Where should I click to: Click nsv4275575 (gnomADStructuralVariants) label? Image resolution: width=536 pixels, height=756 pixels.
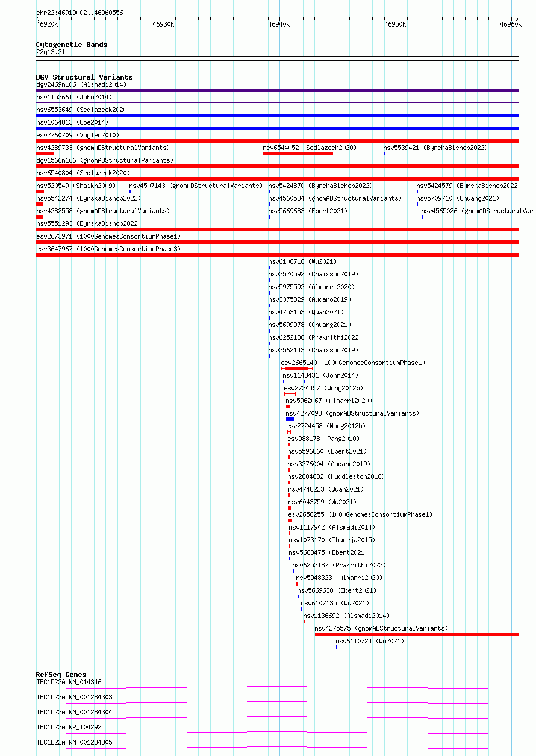[x=382, y=629]
